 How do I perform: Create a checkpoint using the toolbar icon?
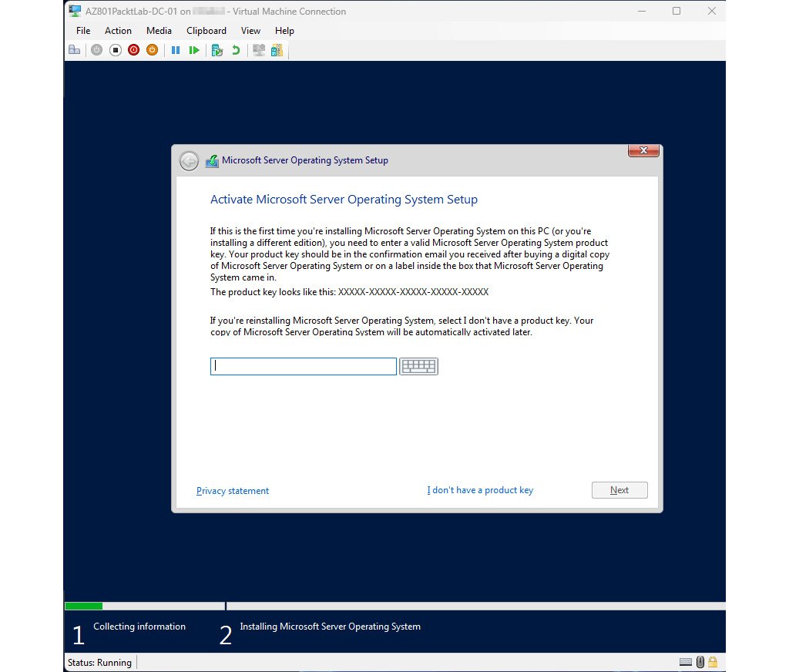click(x=217, y=50)
